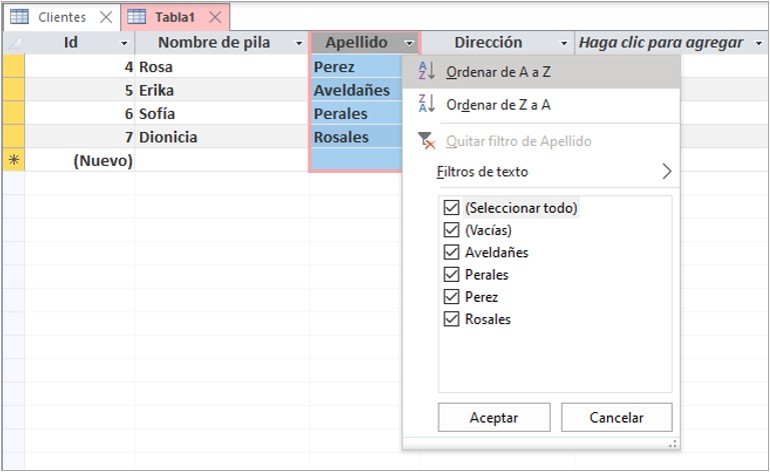
Task: Click the A-to-Z ascending sort icon
Action: (x=426, y=71)
